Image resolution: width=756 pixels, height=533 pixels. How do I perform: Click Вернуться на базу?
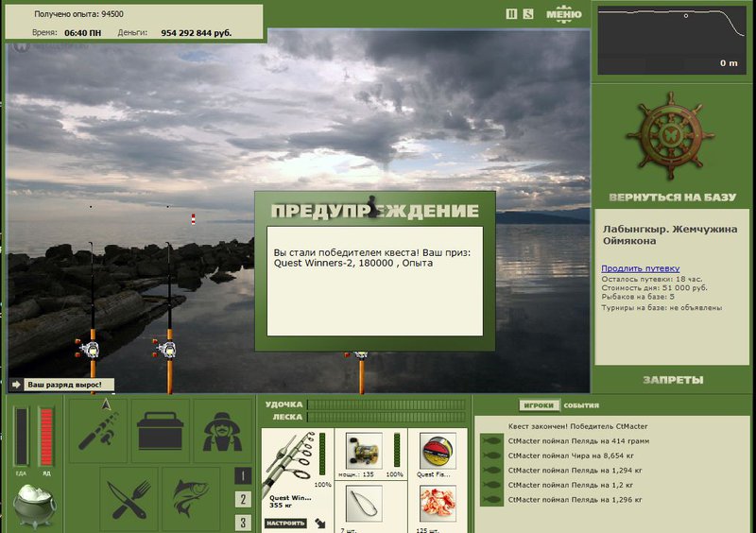click(x=672, y=197)
